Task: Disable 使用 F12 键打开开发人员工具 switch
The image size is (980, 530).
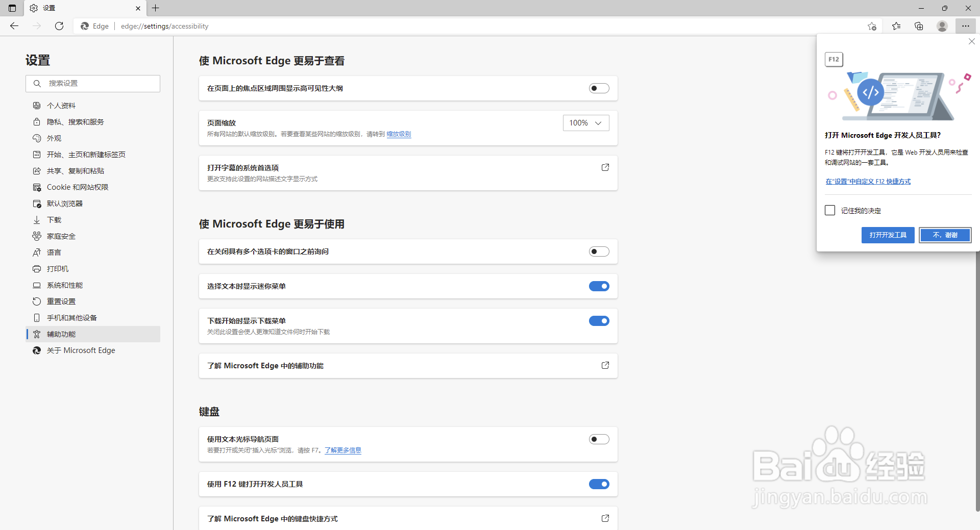Action: [599, 484]
